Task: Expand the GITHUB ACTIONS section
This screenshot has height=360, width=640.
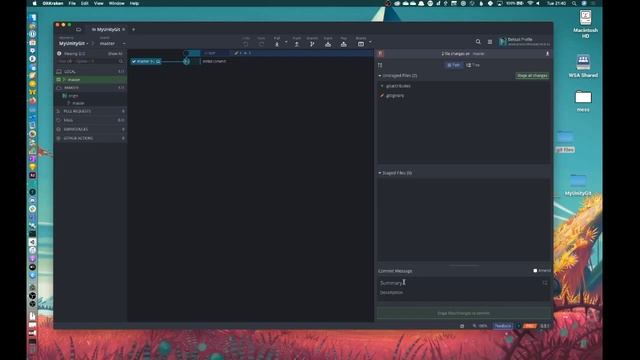Action: click(91, 138)
